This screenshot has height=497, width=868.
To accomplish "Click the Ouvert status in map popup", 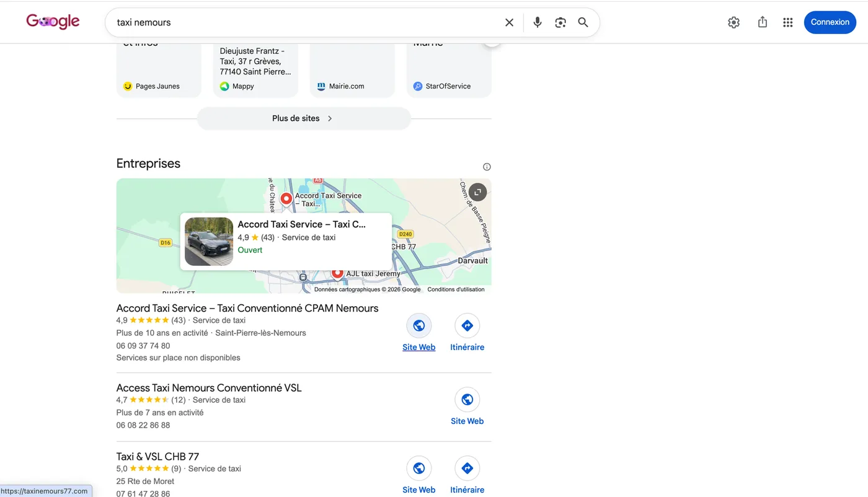I will coord(250,250).
